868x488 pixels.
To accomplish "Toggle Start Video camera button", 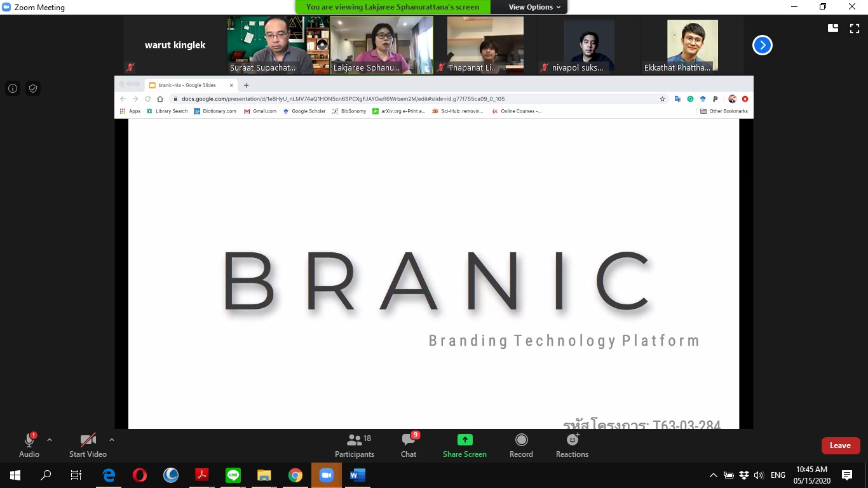I will click(88, 445).
